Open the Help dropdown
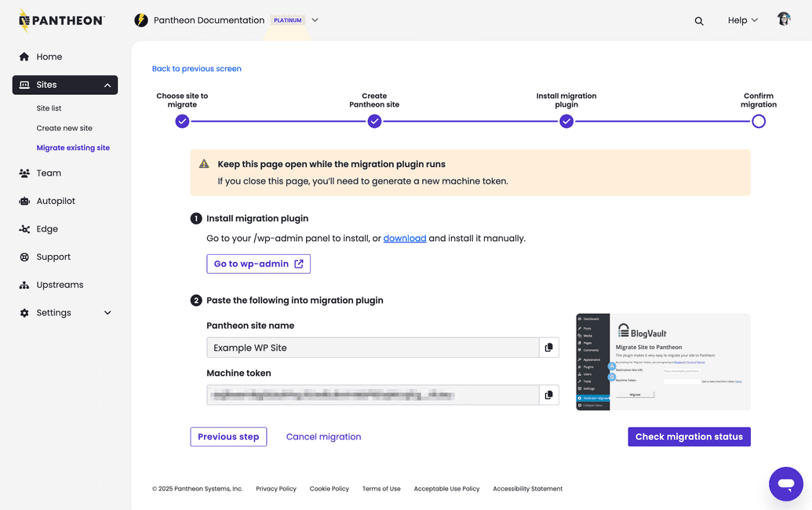Screen dimensions: 812x510 (x=742, y=20)
